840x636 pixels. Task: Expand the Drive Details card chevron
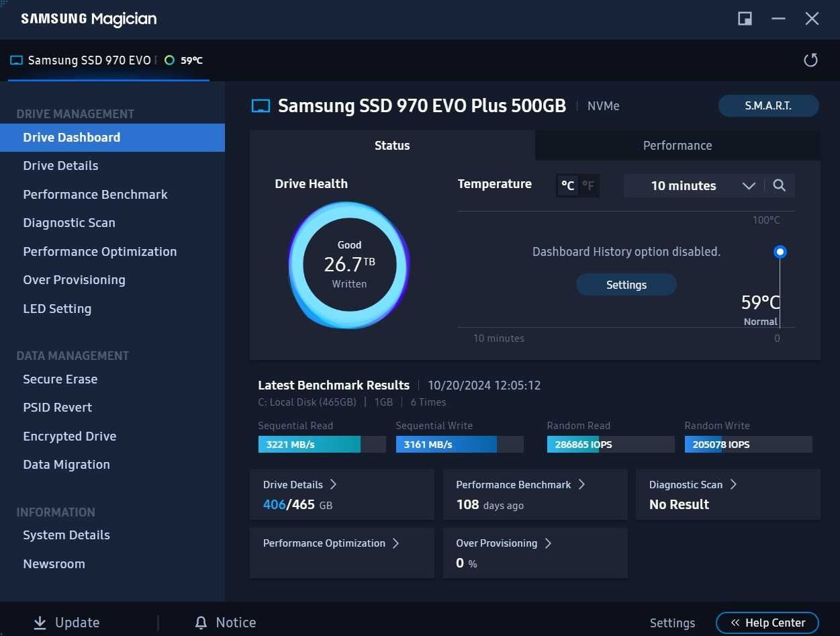pos(334,484)
